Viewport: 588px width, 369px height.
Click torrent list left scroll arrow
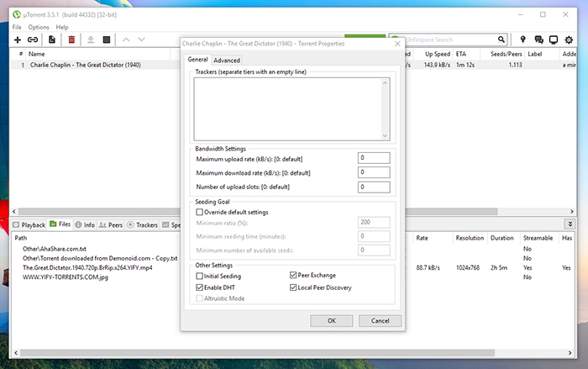14,211
